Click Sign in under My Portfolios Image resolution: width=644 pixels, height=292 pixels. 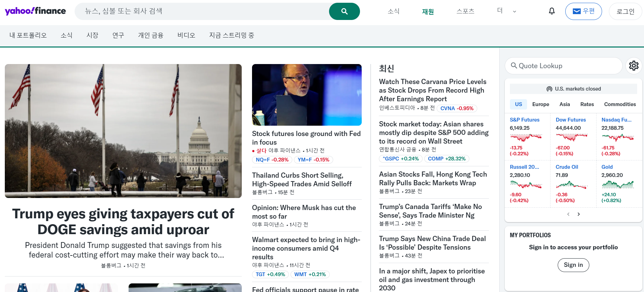point(573,265)
